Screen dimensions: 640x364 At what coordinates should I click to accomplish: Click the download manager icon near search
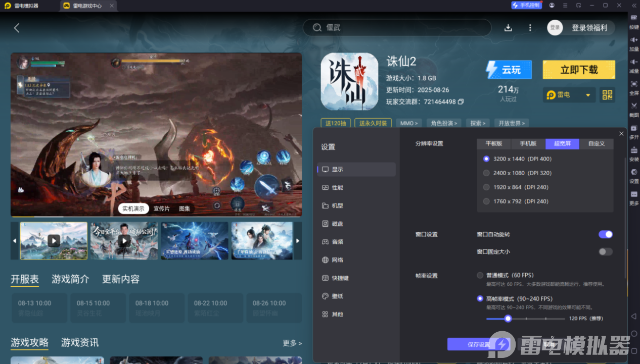(508, 28)
